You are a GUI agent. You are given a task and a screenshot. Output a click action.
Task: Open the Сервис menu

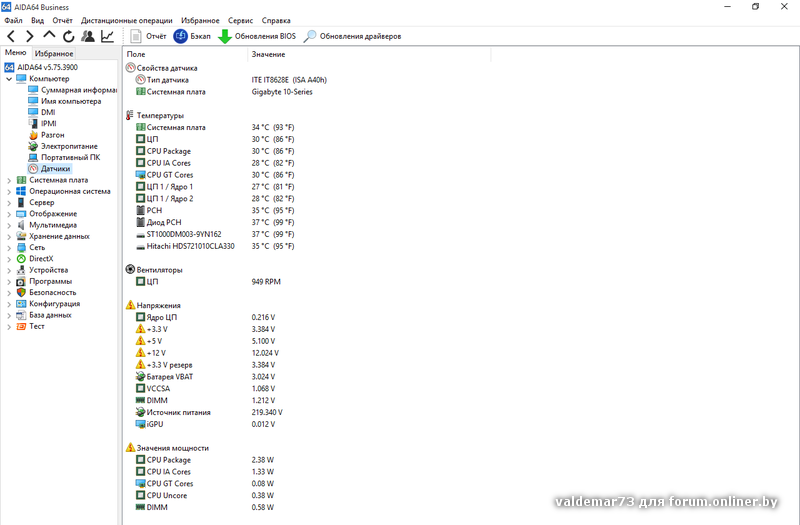click(240, 20)
